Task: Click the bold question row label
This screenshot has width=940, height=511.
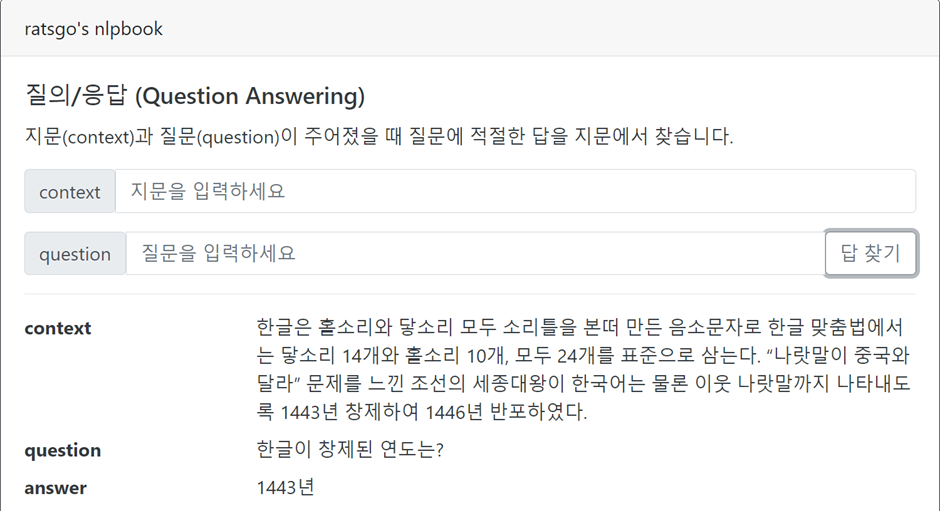Action: click(62, 450)
